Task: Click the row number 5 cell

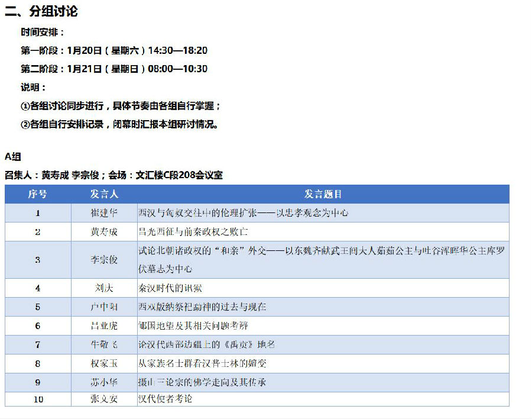Action: pos(38,307)
